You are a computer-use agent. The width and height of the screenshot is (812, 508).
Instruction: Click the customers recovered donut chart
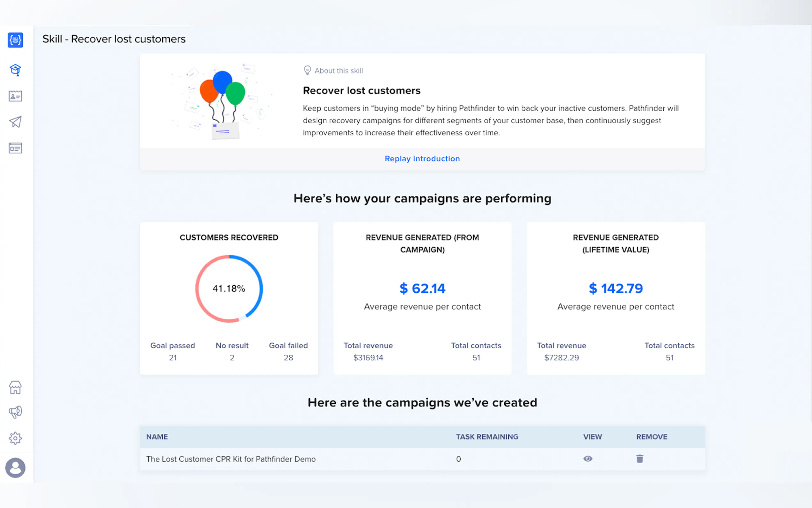[x=229, y=289]
